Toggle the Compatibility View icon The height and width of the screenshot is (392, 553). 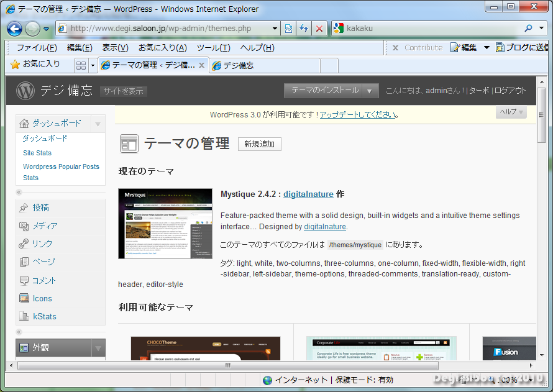coord(288,29)
